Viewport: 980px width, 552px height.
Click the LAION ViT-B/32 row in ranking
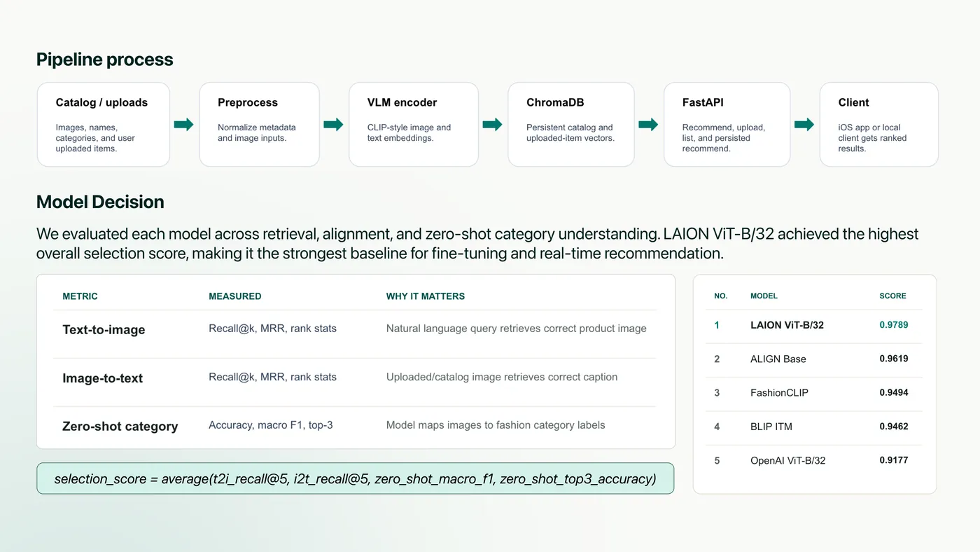[814, 326]
